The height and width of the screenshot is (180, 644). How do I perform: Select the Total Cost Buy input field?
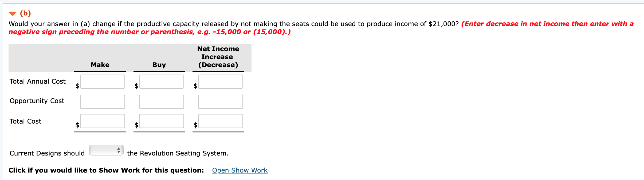pos(161,121)
